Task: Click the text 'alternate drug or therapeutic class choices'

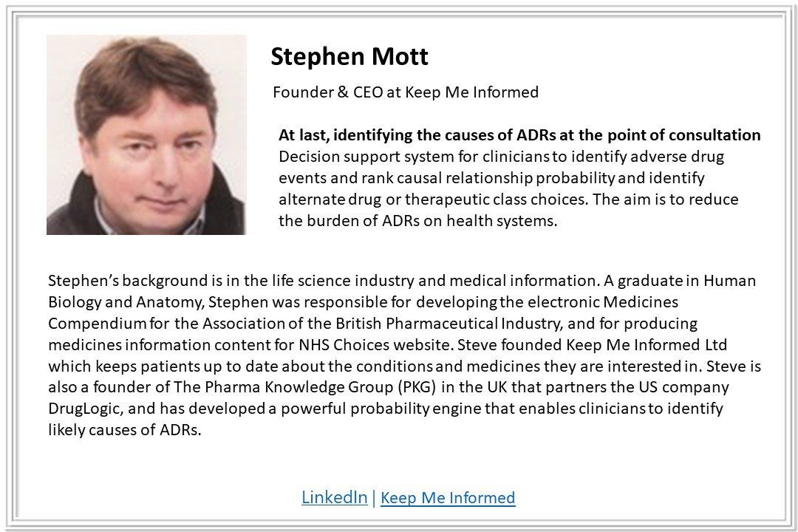Action: [433, 199]
